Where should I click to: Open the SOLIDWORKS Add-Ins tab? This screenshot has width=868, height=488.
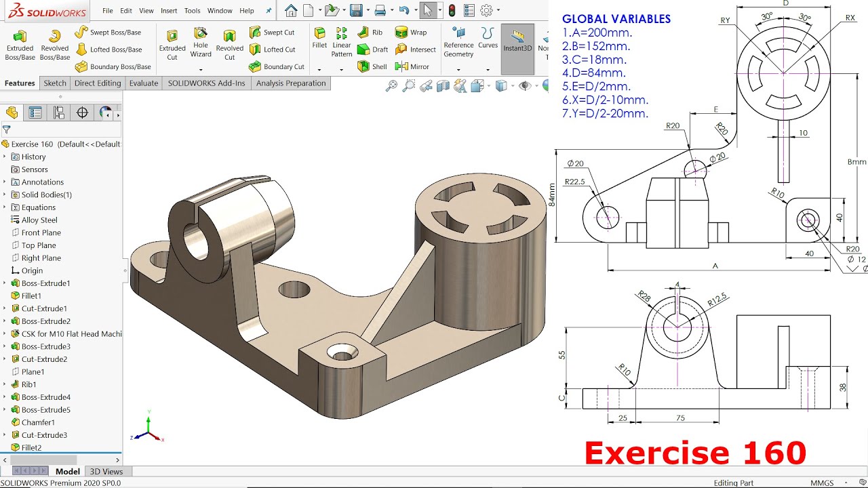(207, 83)
